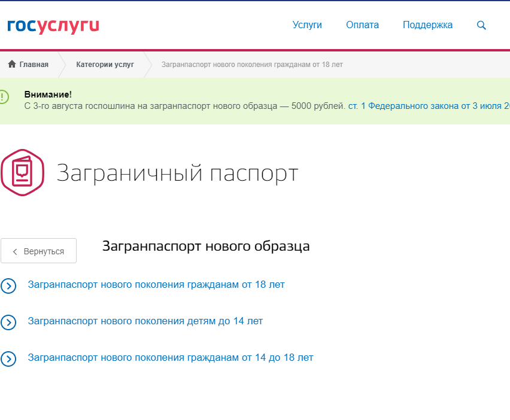Click arrow icon beside 'гражданам от 18 лет'
Image resolution: width=510 pixels, height=420 pixels.
pyautogui.click(x=8, y=285)
